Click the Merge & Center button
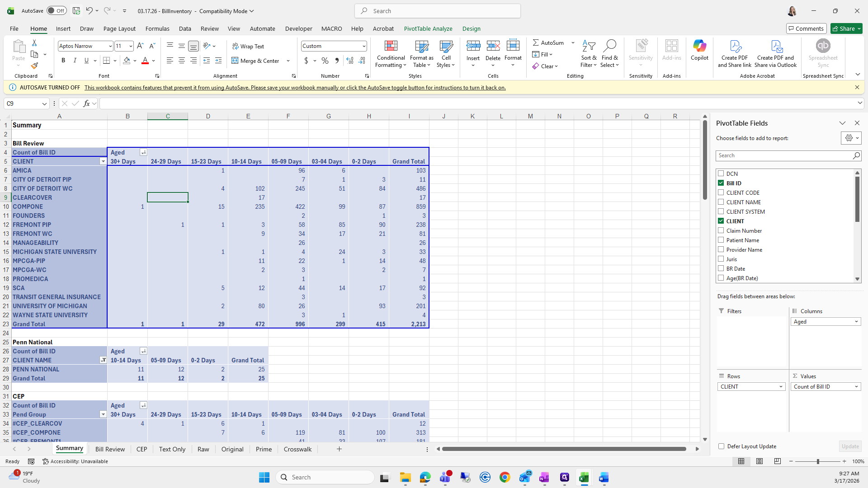 point(256,61)
